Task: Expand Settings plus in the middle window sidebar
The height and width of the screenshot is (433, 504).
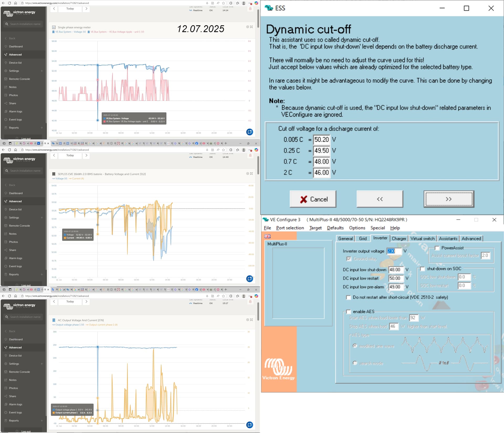Action: (x=42, y=218)
